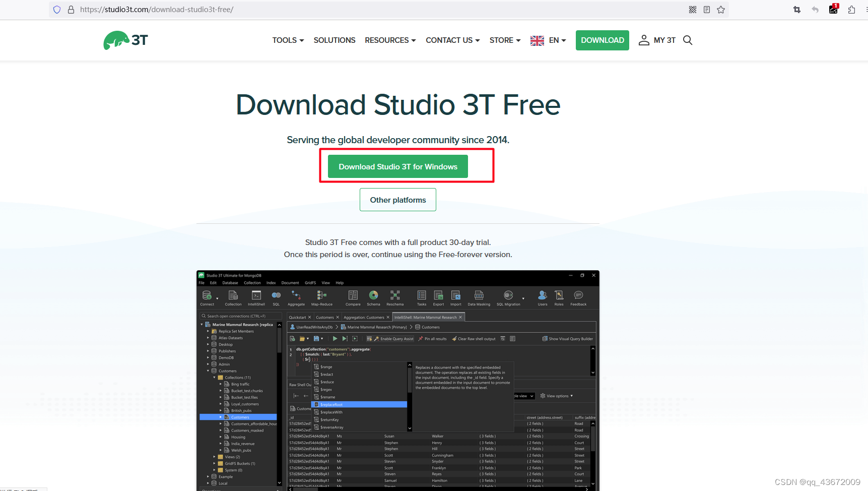Bookmark this page with the star icon
868x491 pixels.
coord(721,10)
